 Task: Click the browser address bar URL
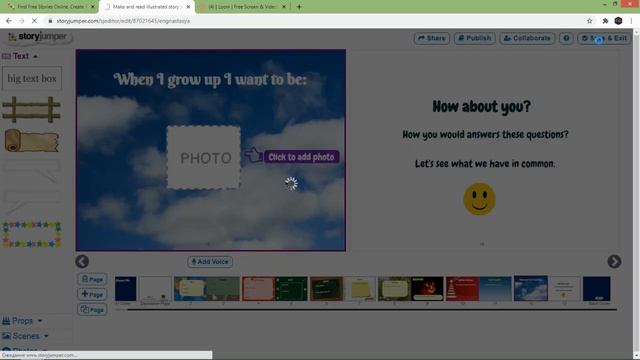pyautogui.click(x=123, y=21)
